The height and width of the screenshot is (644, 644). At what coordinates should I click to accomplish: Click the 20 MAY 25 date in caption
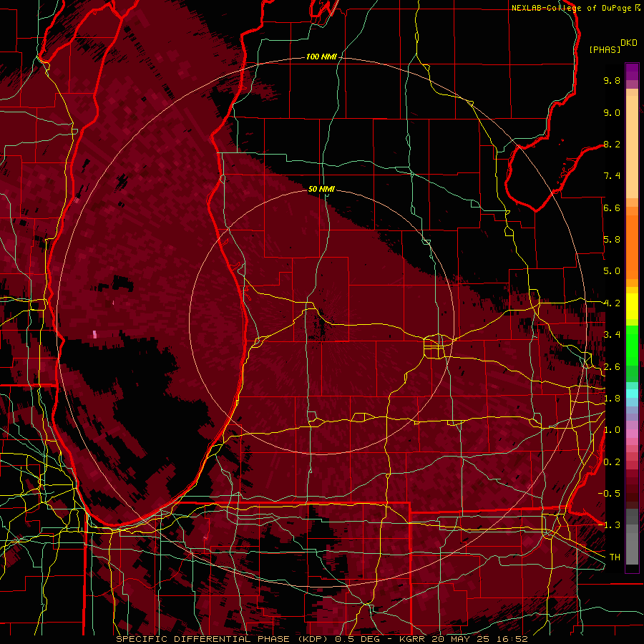(461, 639)
